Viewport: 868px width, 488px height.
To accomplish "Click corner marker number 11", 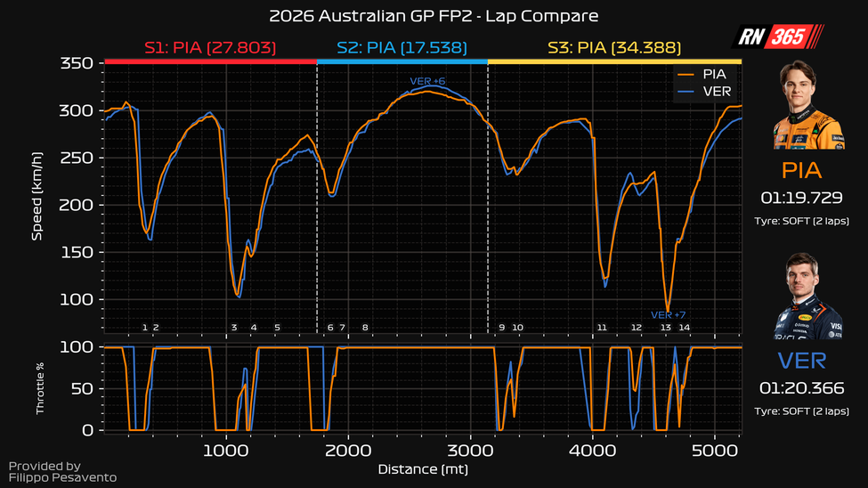I will pos(602,328).
